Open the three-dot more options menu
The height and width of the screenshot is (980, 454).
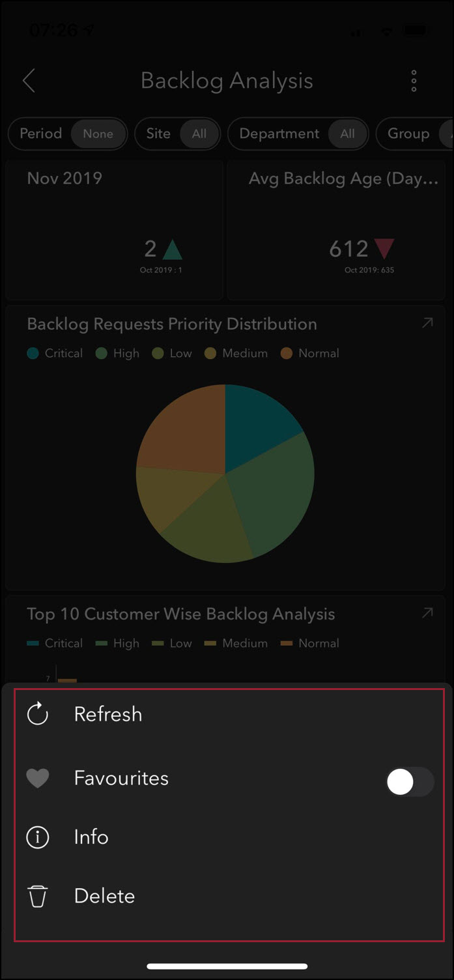click(414, 81)
